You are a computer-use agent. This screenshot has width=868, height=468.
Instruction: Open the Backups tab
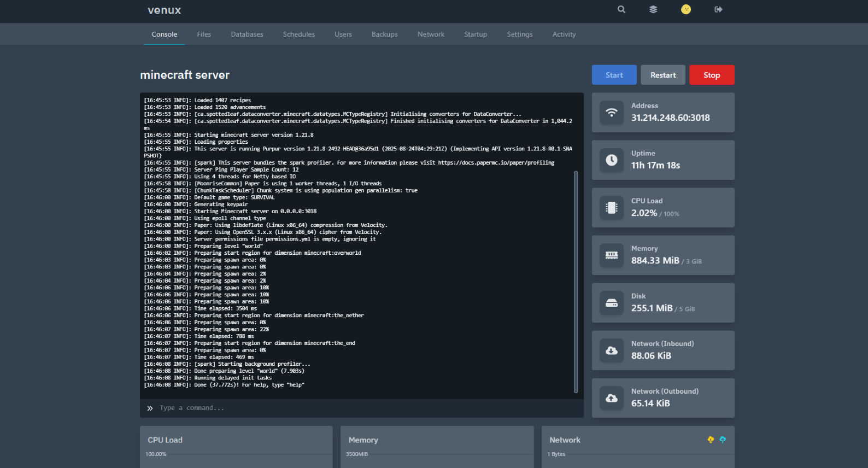click(x=384, y=34)
